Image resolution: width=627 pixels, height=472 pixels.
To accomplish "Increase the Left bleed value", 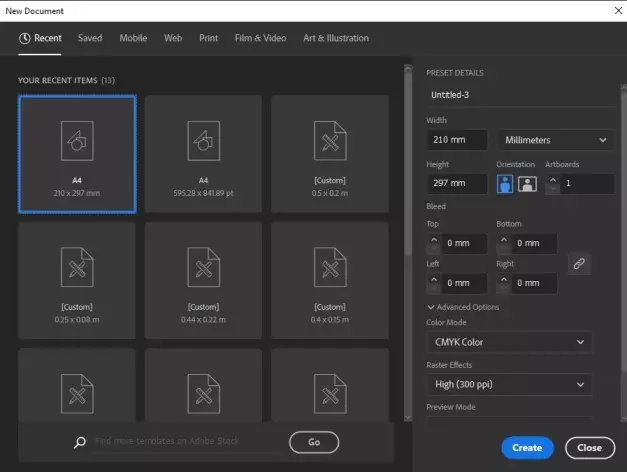I will pyautogui.click(x=434, y=279).
